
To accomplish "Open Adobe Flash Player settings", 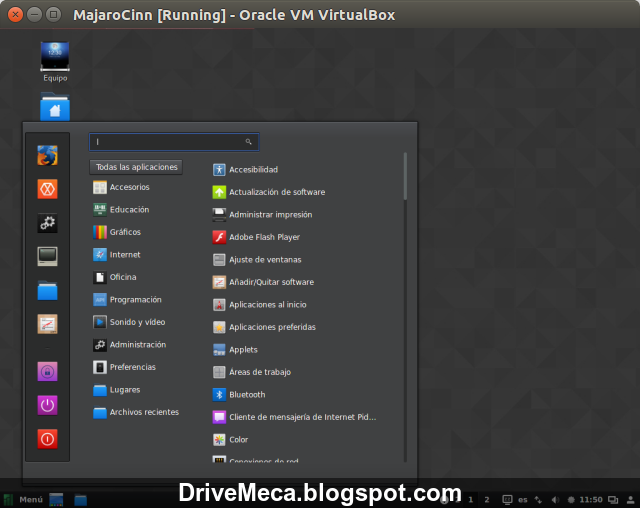I will pos(256,237).
